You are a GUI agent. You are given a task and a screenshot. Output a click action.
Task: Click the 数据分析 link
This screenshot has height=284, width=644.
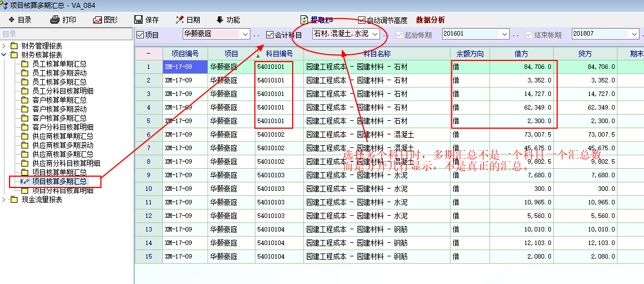pos(430,20)
